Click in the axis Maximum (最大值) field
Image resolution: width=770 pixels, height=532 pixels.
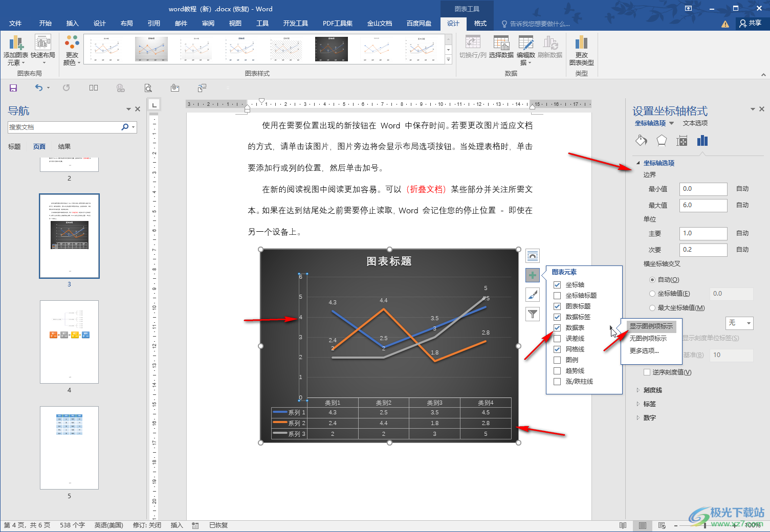[x=703, y=205]
